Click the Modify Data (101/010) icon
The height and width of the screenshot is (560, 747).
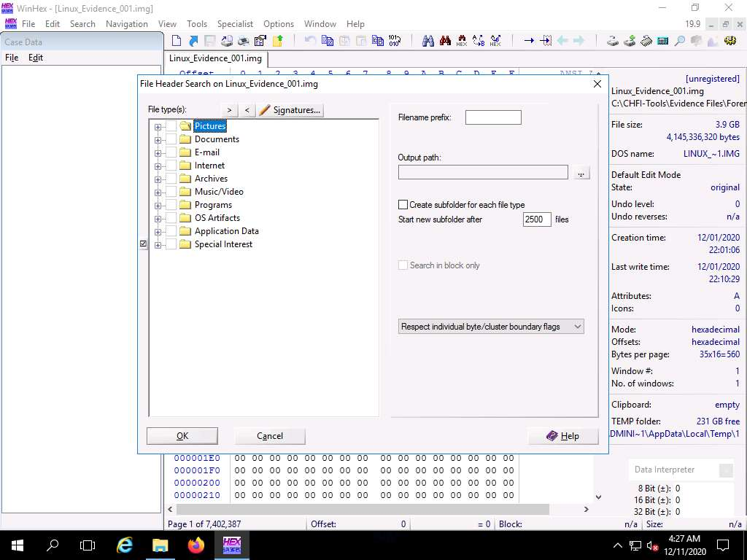pyautogui.click(x=395, y=41)
